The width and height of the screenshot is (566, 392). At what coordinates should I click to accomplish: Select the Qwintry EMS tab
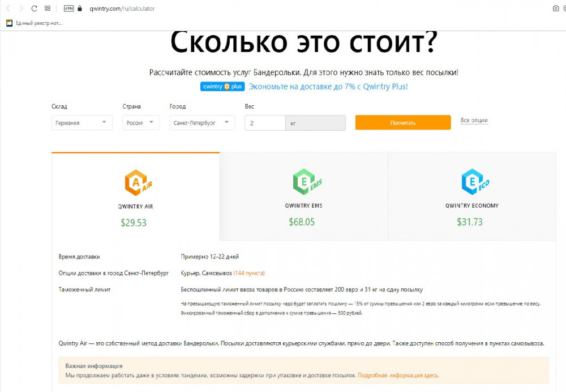point(304,196)
